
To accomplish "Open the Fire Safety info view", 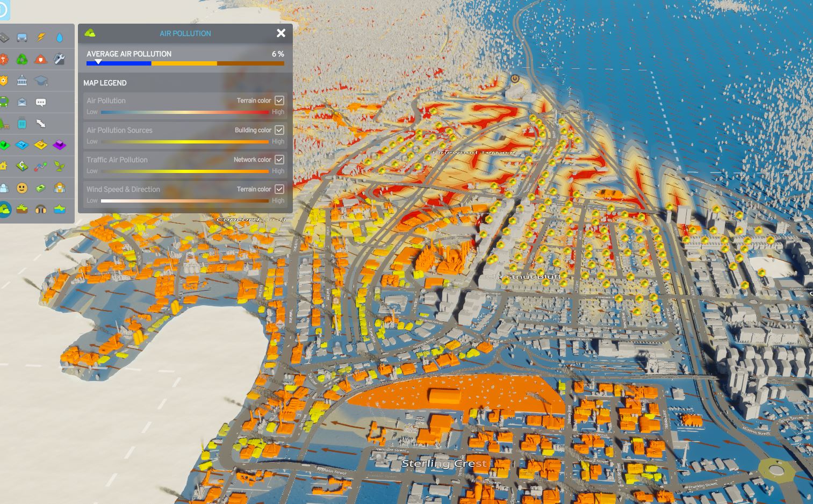I will (41, 59).
